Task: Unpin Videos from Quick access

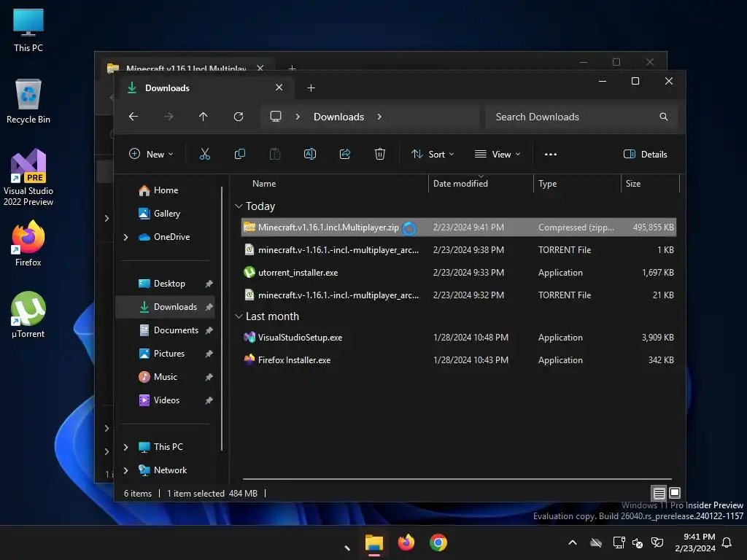Action: tap(209, 400)
